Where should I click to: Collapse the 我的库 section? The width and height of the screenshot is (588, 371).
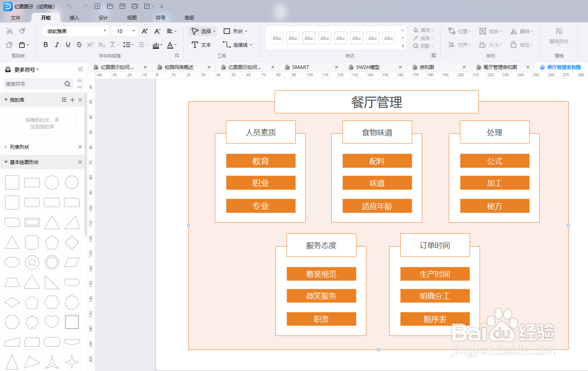6,100
